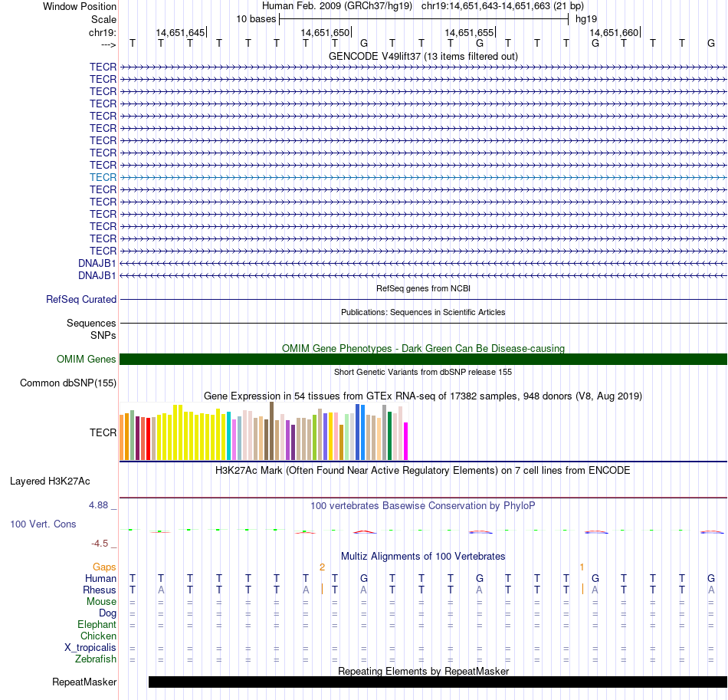Image resolution: width=728 pixels, height=700 pixels.
Task: Click the SNPs track label
Action: click(x=103, y=335)
